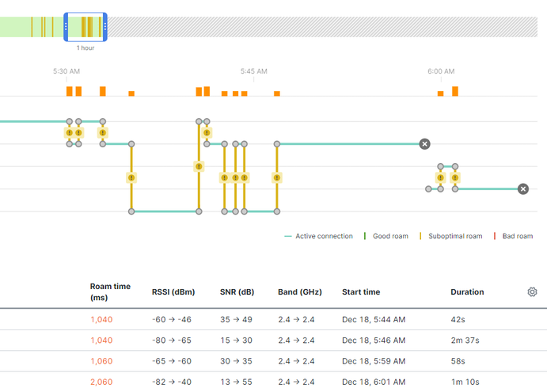Click the rightmost orange bar above the timeline
This screenshot has width=547, height=392.
tap(455, 91)
